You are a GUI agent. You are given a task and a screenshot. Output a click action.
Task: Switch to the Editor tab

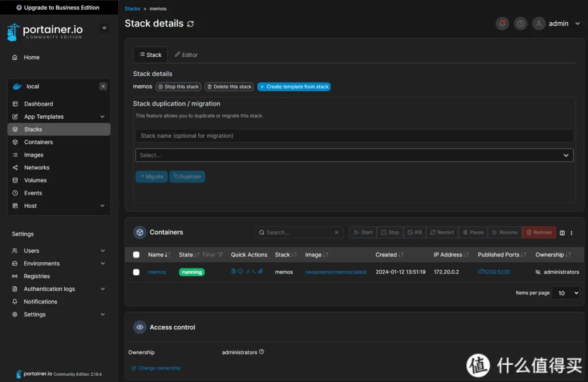tap(186, 55)
